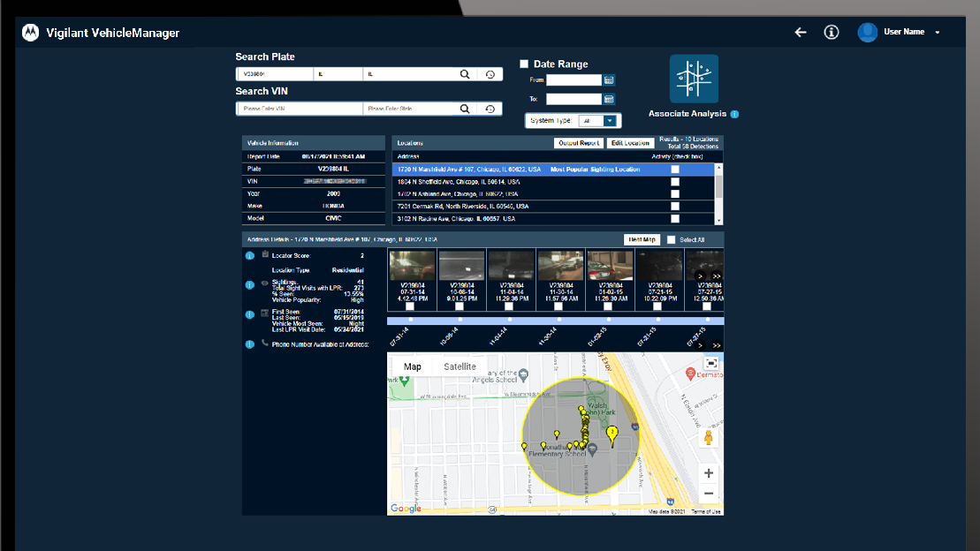The height and width of the screenshot is (551, 980).
Task: Open the Heat Map button
Action: pyautogui.click(x=642, y=240)
